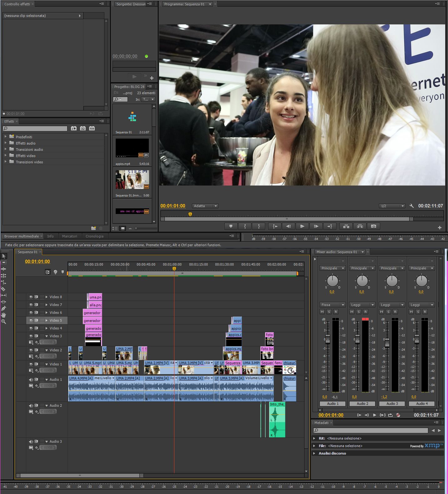The height and width of the screenshot is (494, 448).
Task: Switch to the Cronologia tab
Action: point(94,236)
